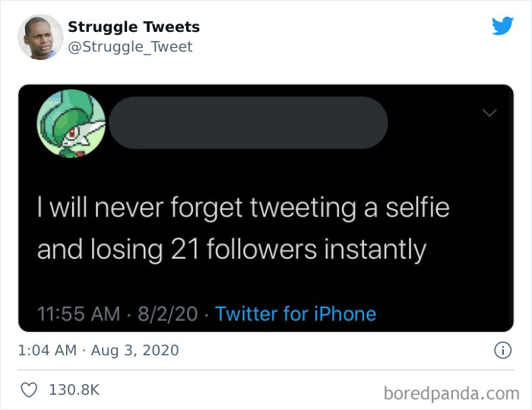Click the 130.8K like count

pos(74,389)
